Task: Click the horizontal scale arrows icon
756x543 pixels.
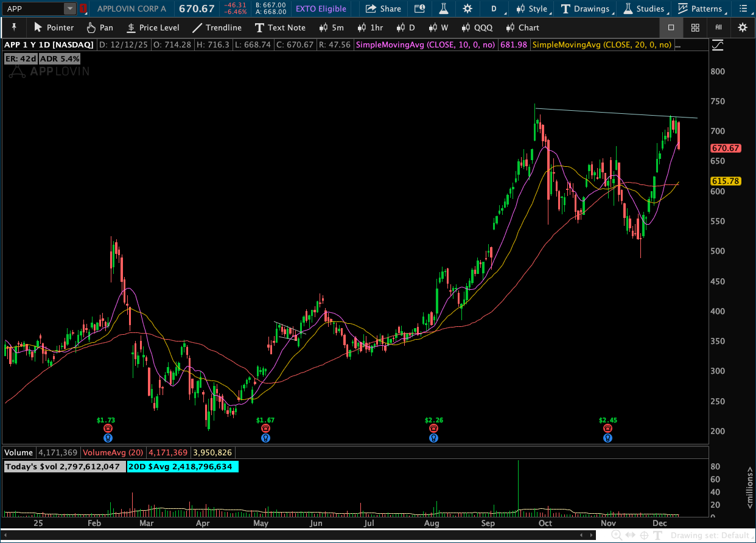Action: 629,535
